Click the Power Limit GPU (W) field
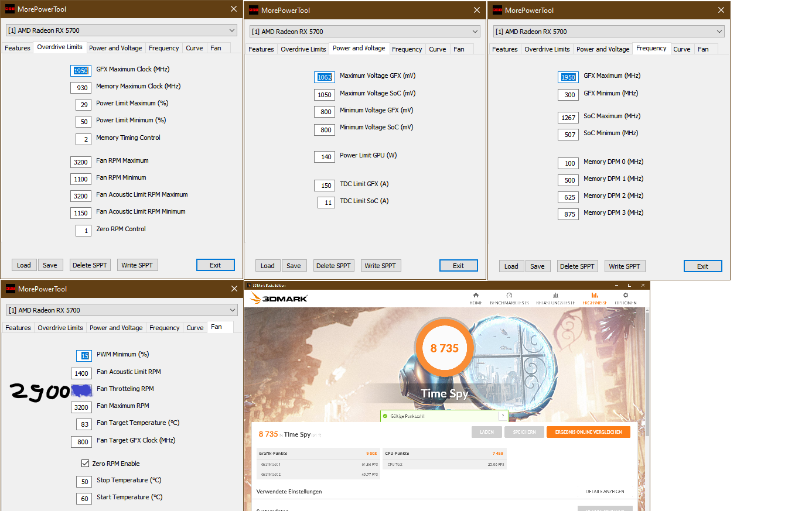This screenshot has height=511, width=812. 325,157
